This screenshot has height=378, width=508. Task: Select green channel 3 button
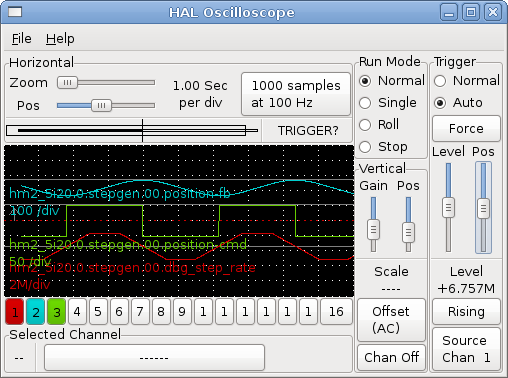[x=57, y=312]
